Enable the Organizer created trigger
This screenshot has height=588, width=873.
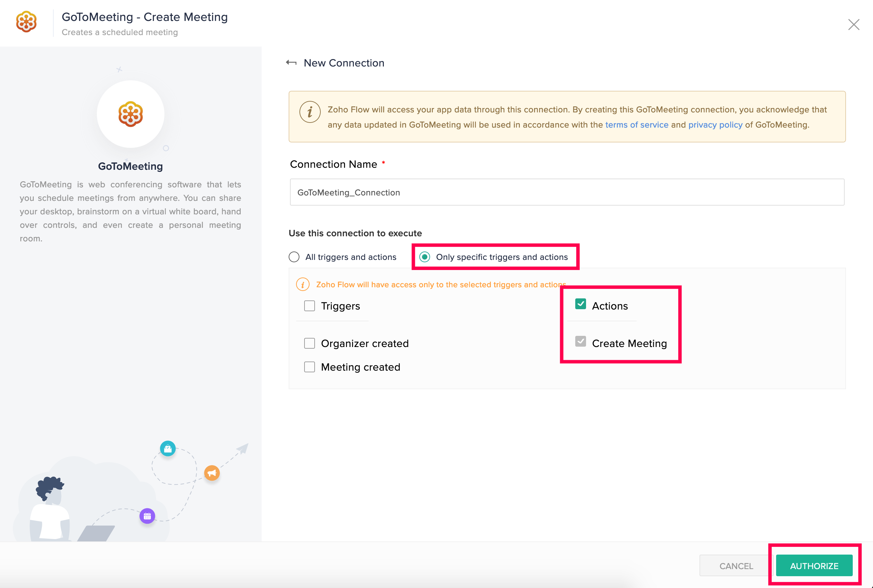[309, 343]
